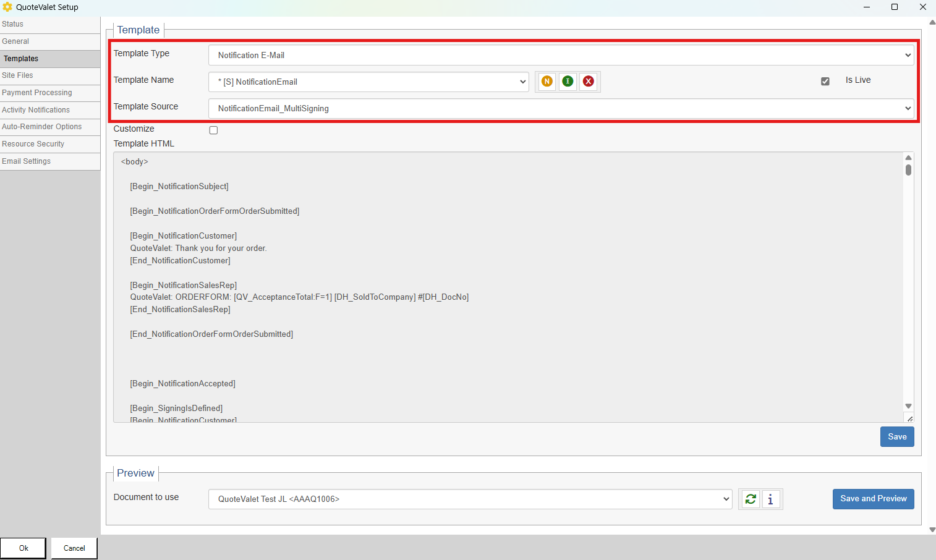
Task: Maximize the QuoteValet Setup window
Action: [894, 7]
